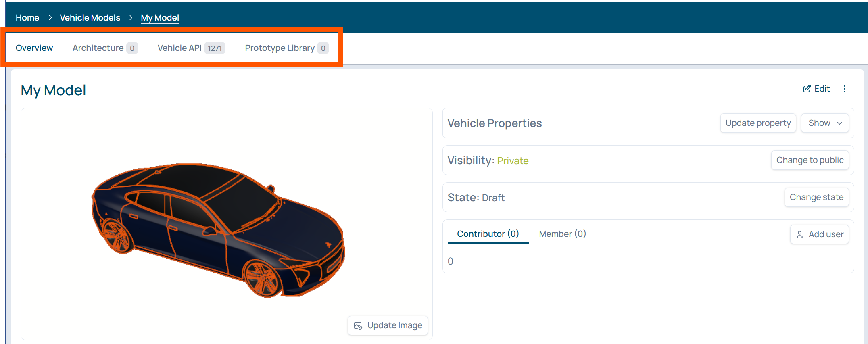Select the Member (0) tab
Image resolution: width=868 pixels, height=344 pixels.
coord(562,234)
